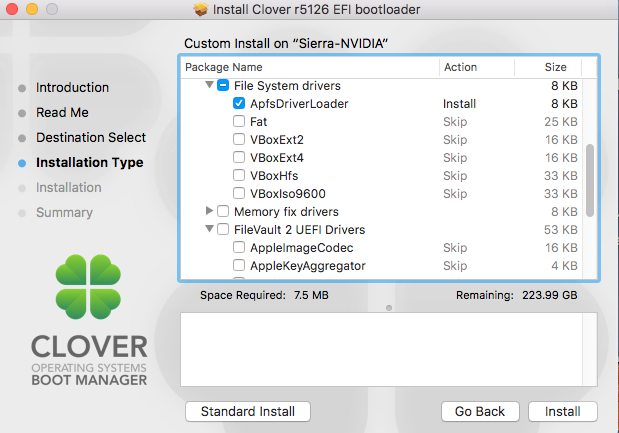Select the Memory fix drivers row label
The width and height of the screenshot is (619, 433).
click(x=286, y=212)
